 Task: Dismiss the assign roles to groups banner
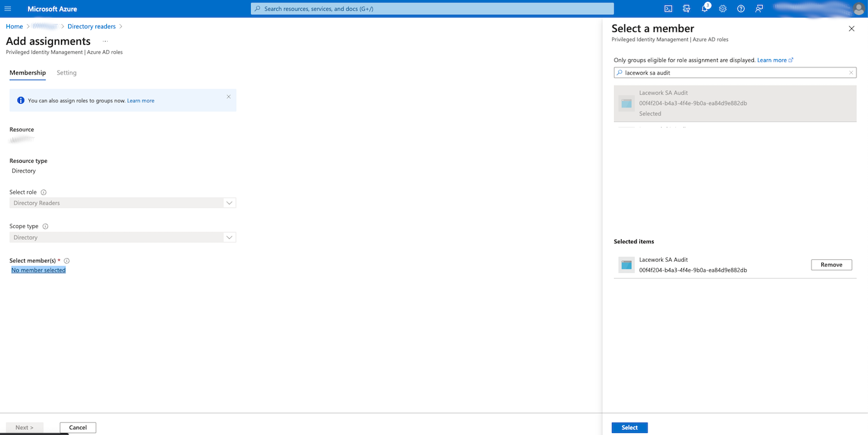click(228, 97)
